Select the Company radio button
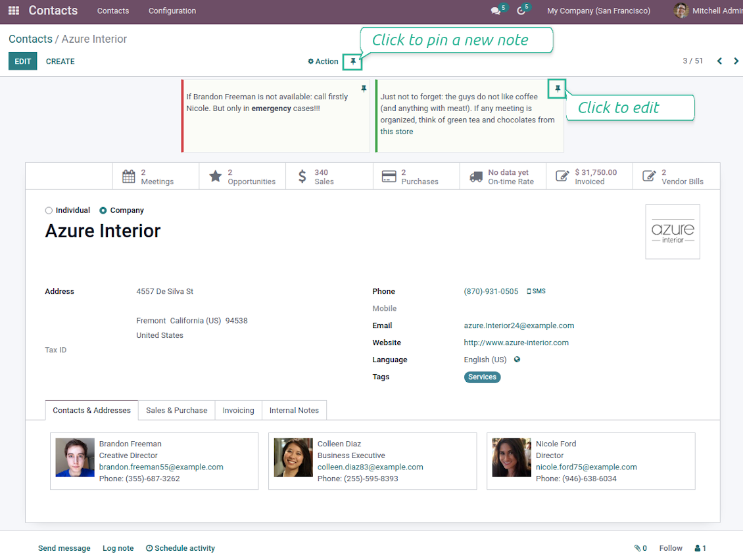This screenshot has height=560, width=743. click(x=103, y=210)
